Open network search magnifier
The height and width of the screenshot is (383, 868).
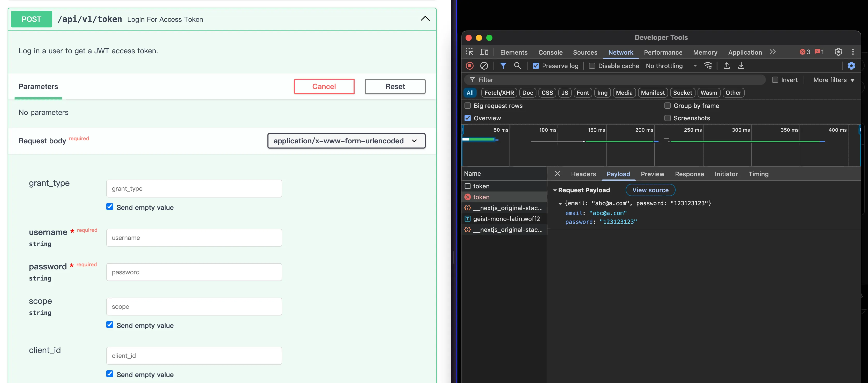coord(518,66)
